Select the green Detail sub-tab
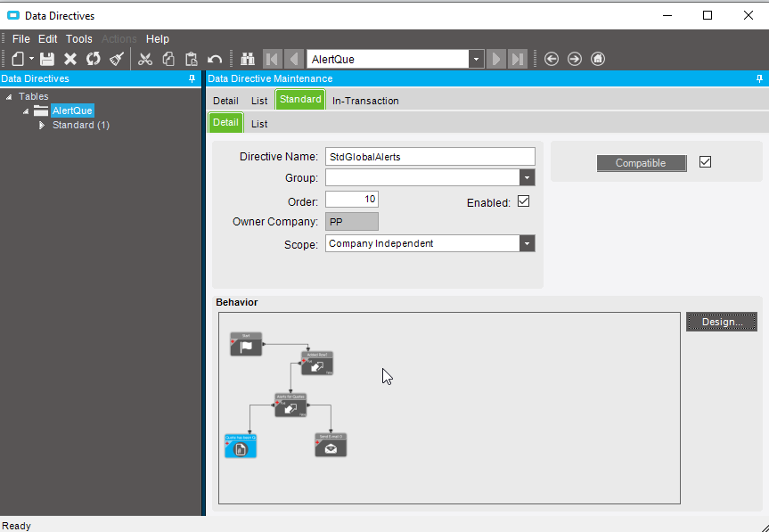Screen dimensions: 769x532 225,123
